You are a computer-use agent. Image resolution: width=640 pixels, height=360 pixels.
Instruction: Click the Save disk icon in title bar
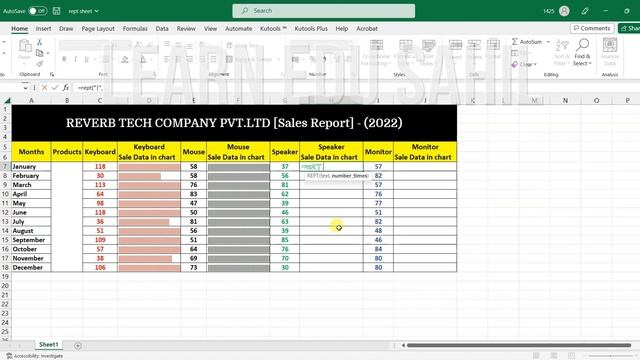(x=56, y=11)
